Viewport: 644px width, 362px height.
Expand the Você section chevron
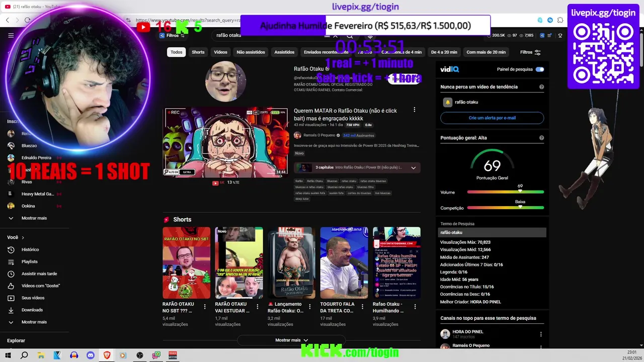(23, 237)
